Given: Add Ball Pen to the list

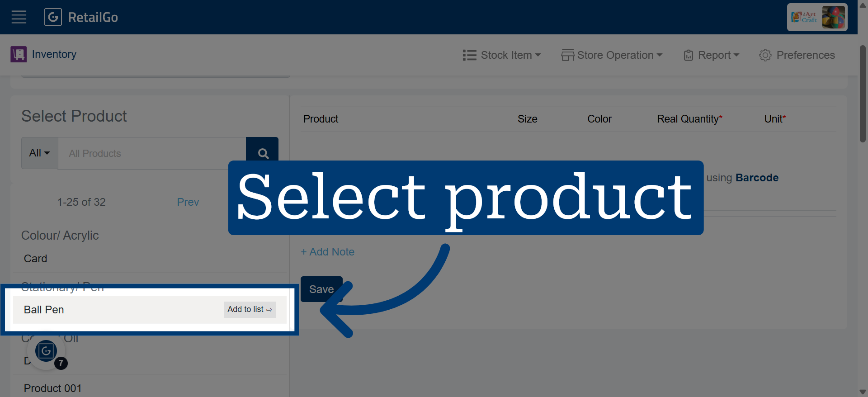Looking at the screenshot, I should click(x=250, y=309).
